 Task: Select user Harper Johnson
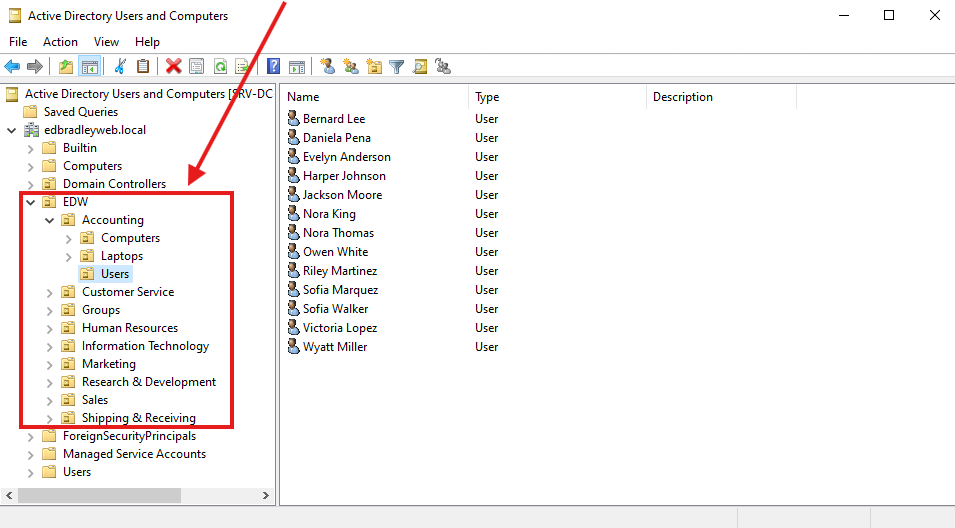[344, 175]
